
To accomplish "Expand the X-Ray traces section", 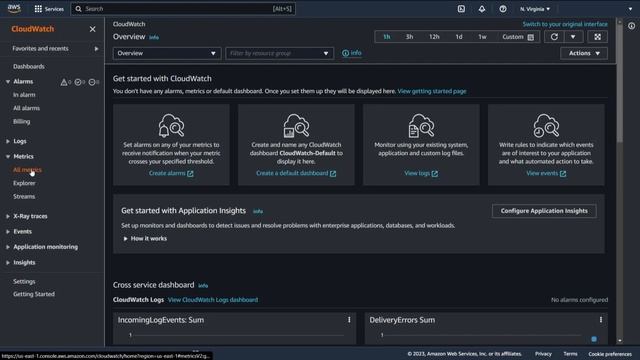I will [x=8, y=216].
